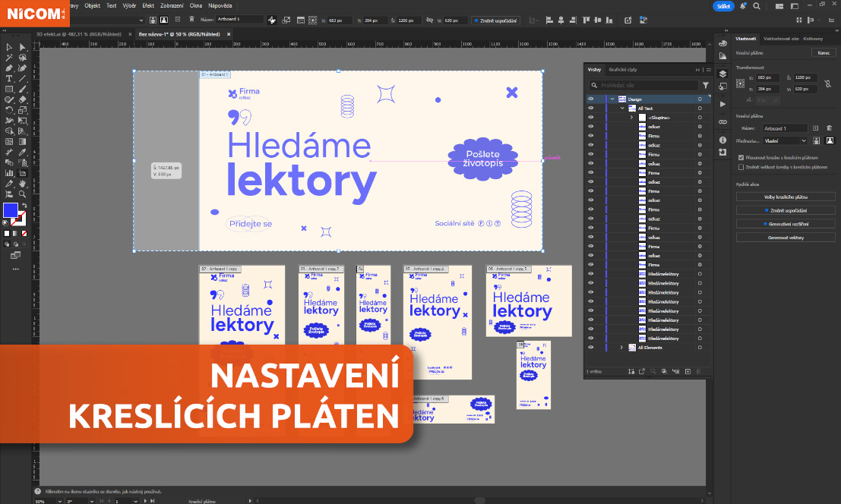Select the Selection (black arrow) tool
This screenshot has width=841, height=504.
[9, 47]
